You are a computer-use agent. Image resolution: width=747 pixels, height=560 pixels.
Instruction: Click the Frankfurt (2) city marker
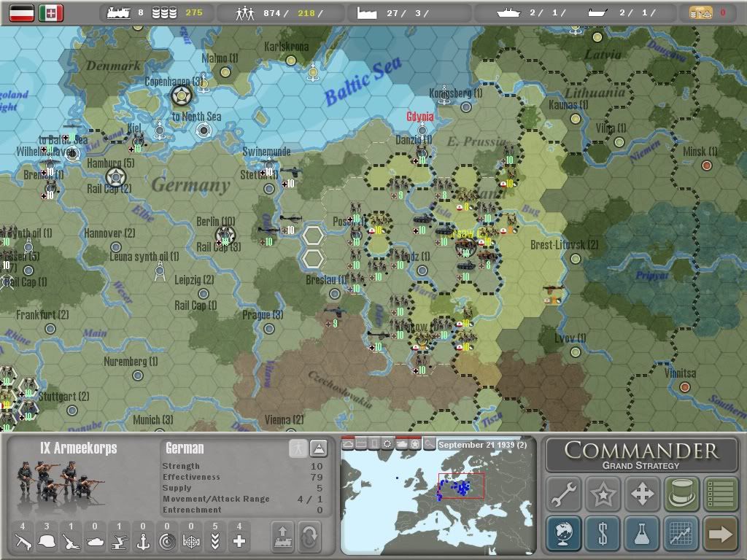[50, 329]
